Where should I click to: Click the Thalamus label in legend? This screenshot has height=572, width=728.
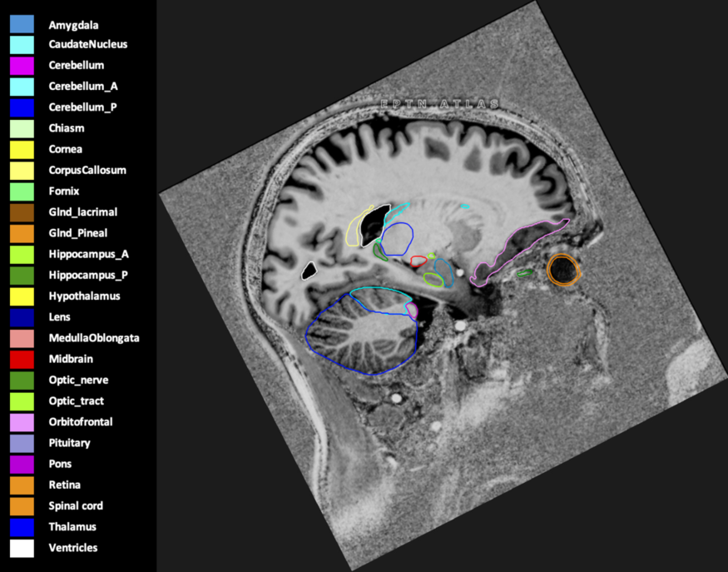click(72, 527)
